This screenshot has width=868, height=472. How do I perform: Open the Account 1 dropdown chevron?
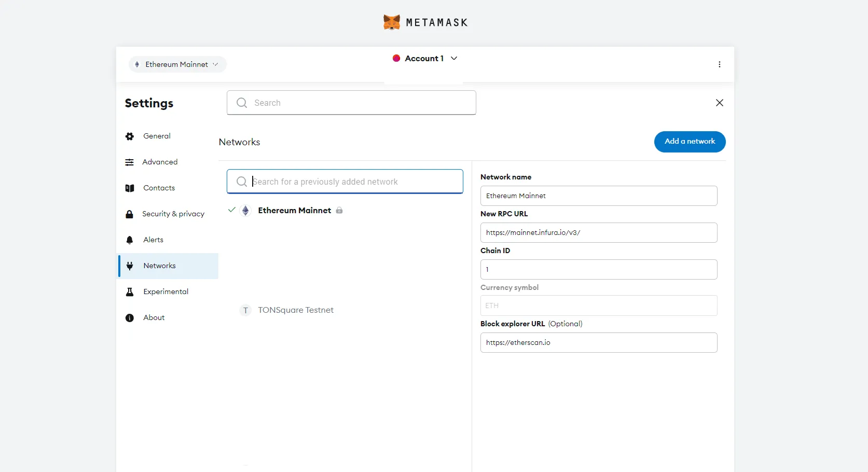point(454,58)
